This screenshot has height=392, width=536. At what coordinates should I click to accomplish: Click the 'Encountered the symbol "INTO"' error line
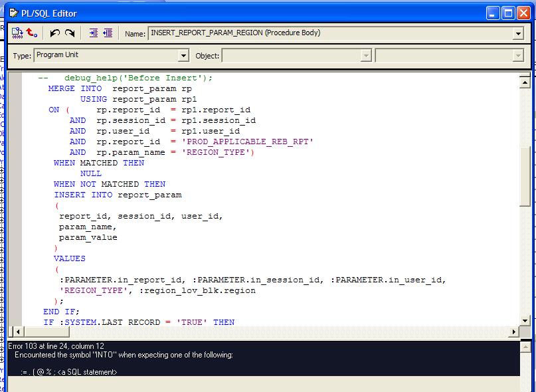124,355
